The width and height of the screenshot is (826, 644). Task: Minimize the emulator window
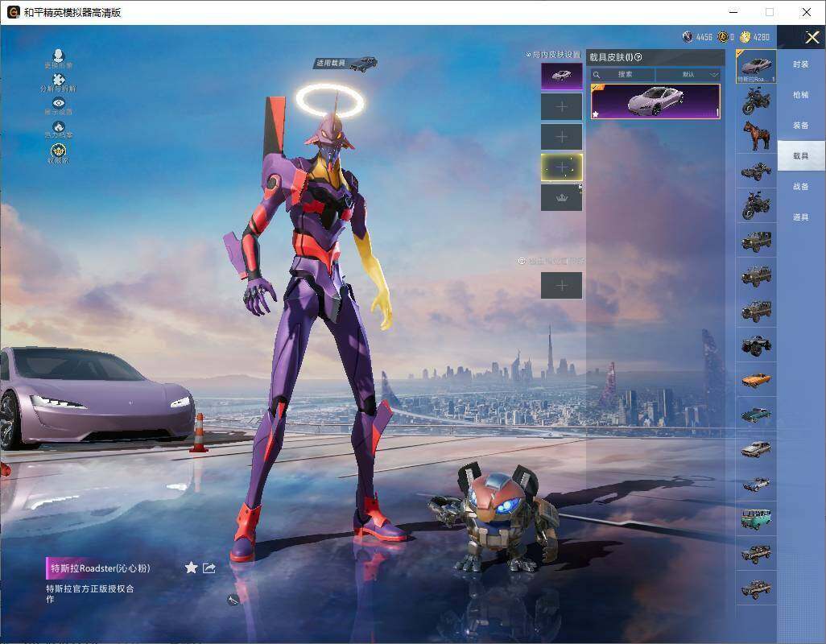pos(733,12)
